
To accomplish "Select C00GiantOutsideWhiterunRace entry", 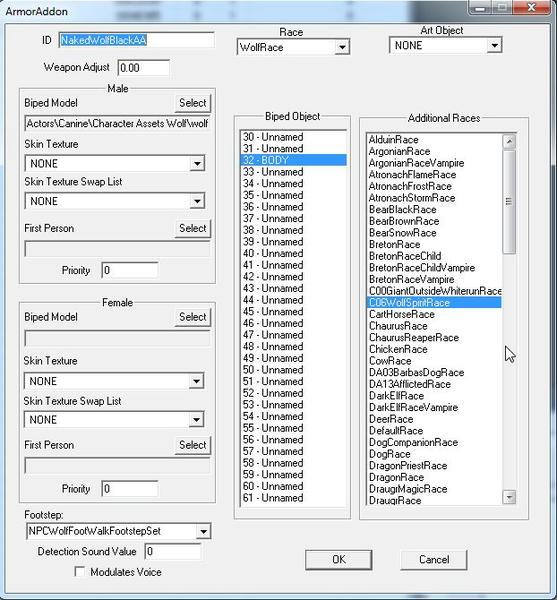I will 434,291.
